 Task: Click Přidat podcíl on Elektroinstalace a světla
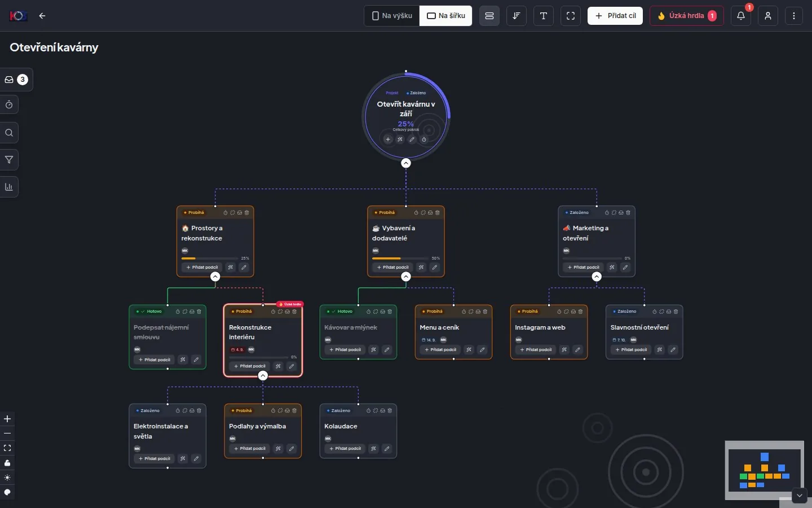click(x=153, y=458)
